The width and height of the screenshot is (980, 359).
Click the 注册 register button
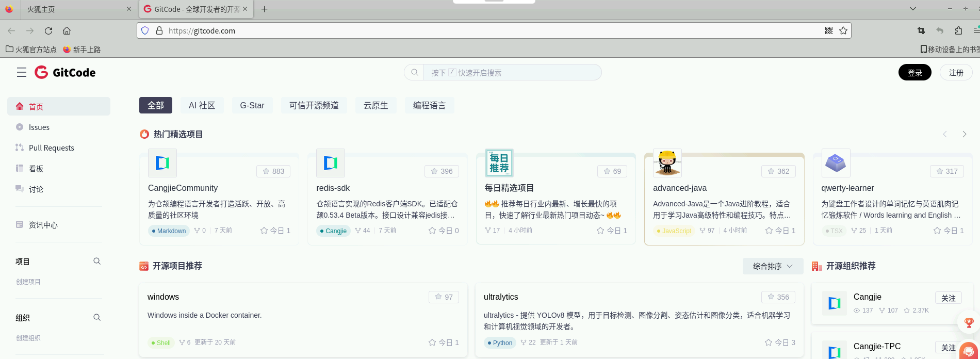(x=956, y=73)
